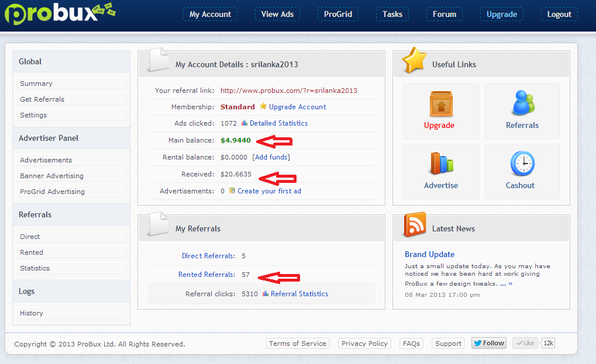Open ProGrid in top navigation

coord(338,15)
